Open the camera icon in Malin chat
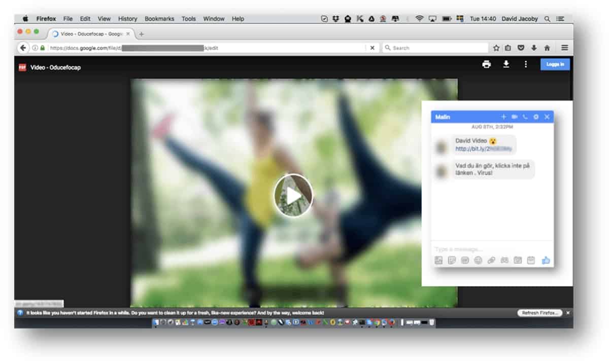Screen dimensions: 609x364 coord(518,261)
